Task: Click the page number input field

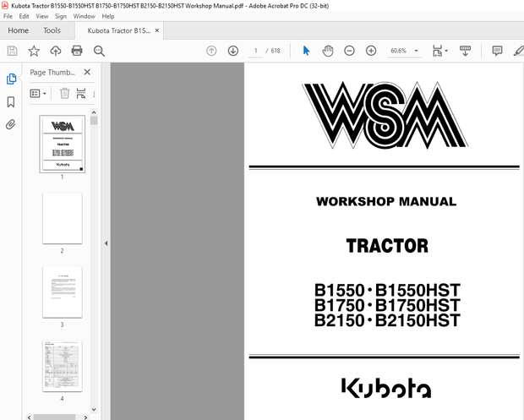Action: click(x=256, y=51)
